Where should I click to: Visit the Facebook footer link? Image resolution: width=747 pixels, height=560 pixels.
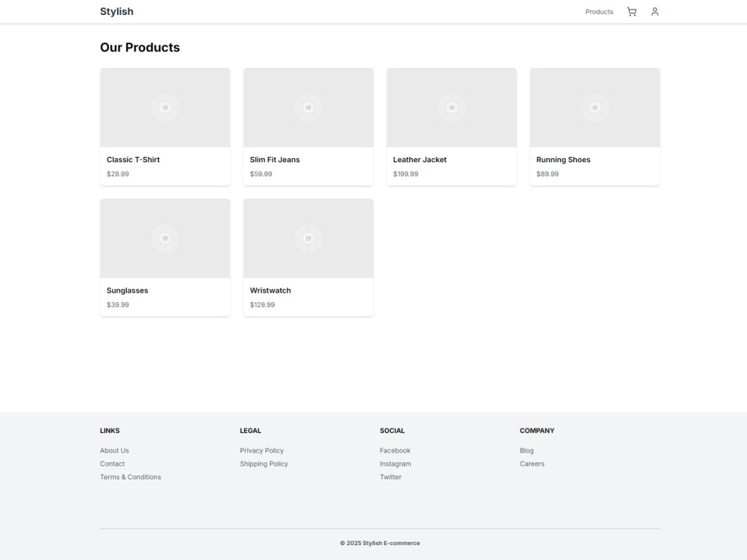pyautogui.click(x=395, y=450)
